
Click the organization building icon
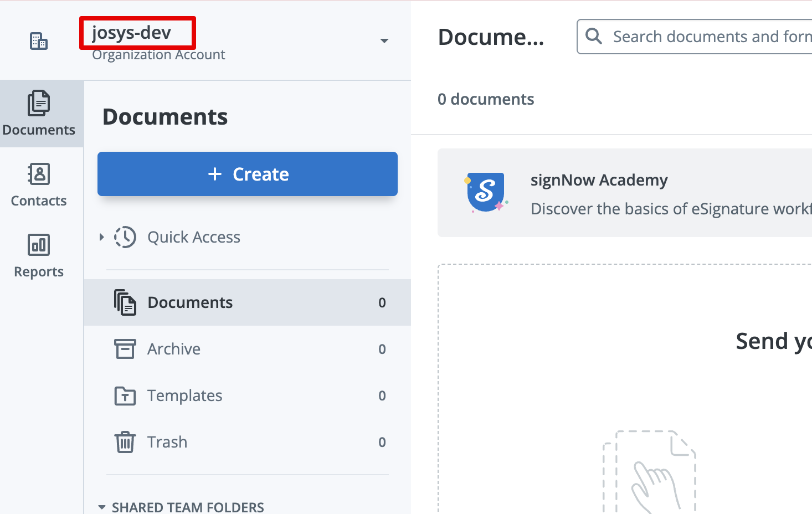[38, 41]
